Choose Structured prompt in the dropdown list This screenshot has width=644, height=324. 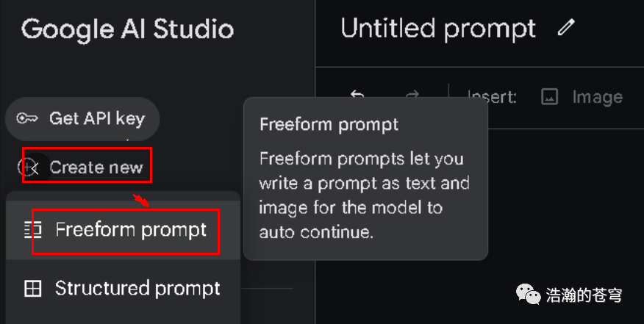pos(124,288)
